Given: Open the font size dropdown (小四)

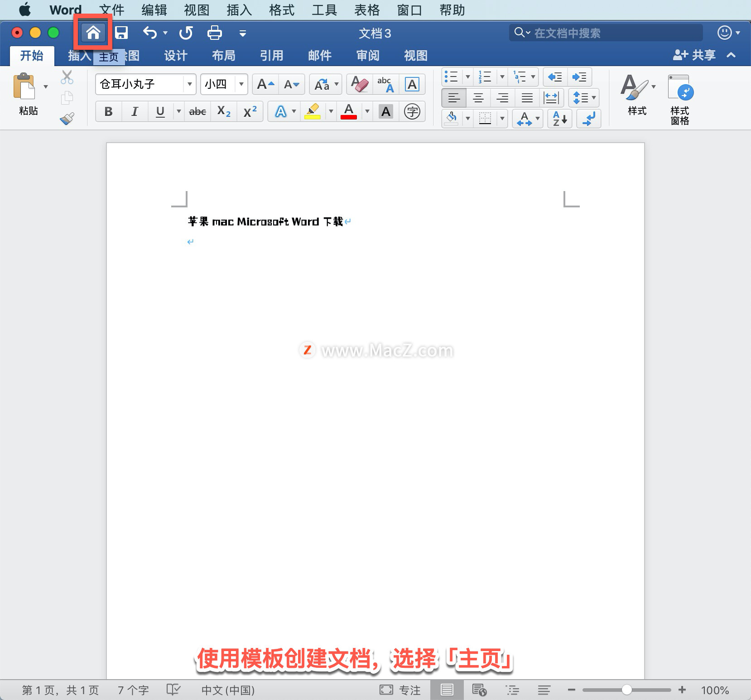Looking at the screenshot, I should (x=241, y=84).
